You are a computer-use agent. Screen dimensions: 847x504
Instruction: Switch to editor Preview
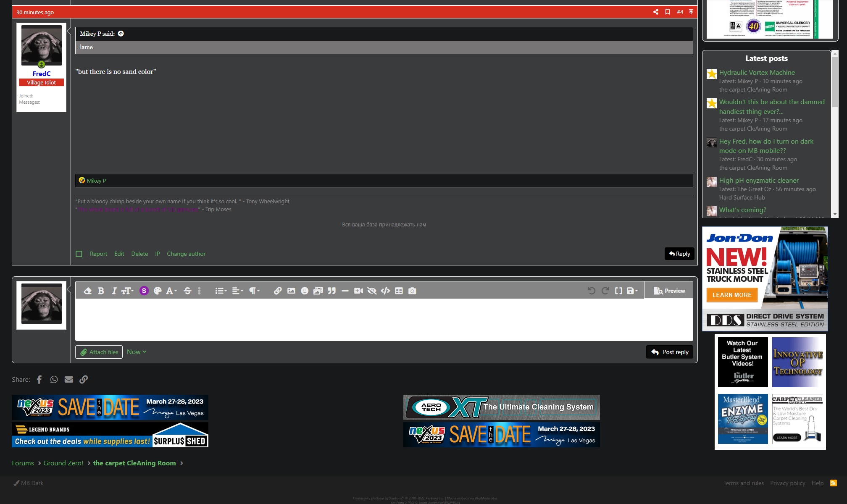[x=669, y=291]
